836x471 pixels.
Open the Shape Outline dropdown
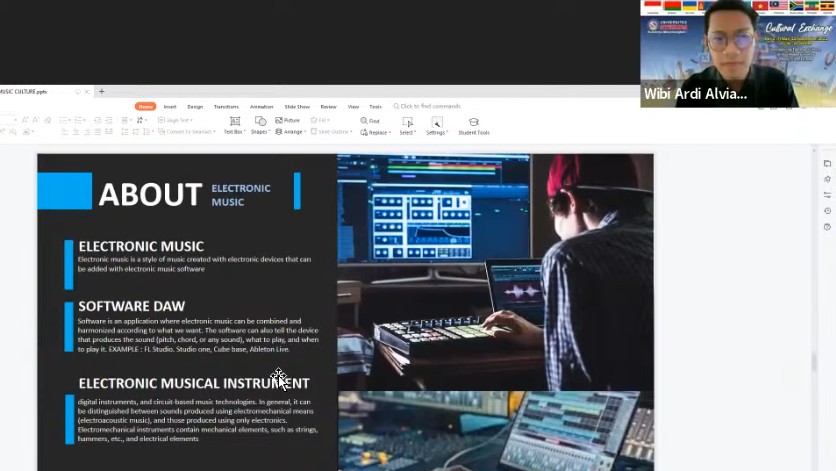[331, 132]
